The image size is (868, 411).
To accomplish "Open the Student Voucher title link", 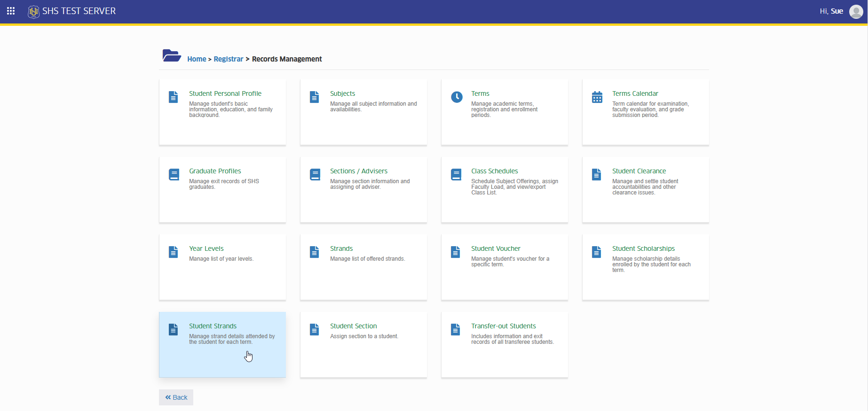I will coord(496,248).
